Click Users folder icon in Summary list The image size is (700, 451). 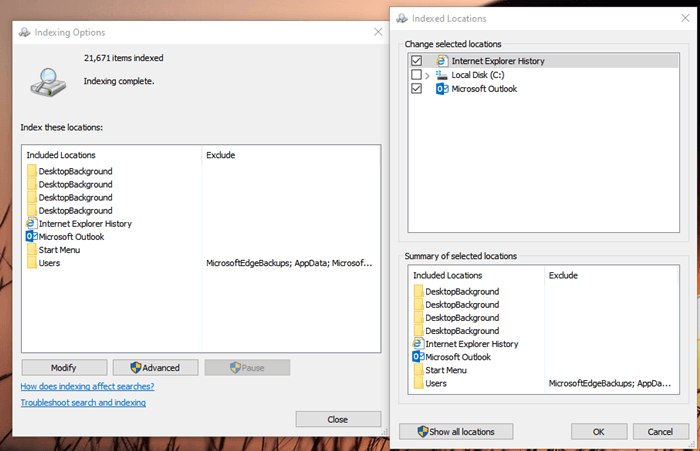click(x=418, y=383)
